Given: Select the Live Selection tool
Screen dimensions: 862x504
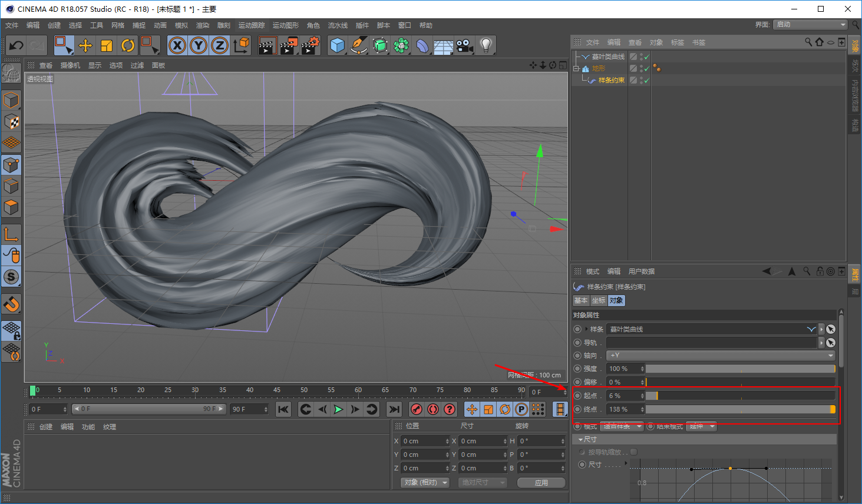Looking at the screenshot, I should click(64, 45).
